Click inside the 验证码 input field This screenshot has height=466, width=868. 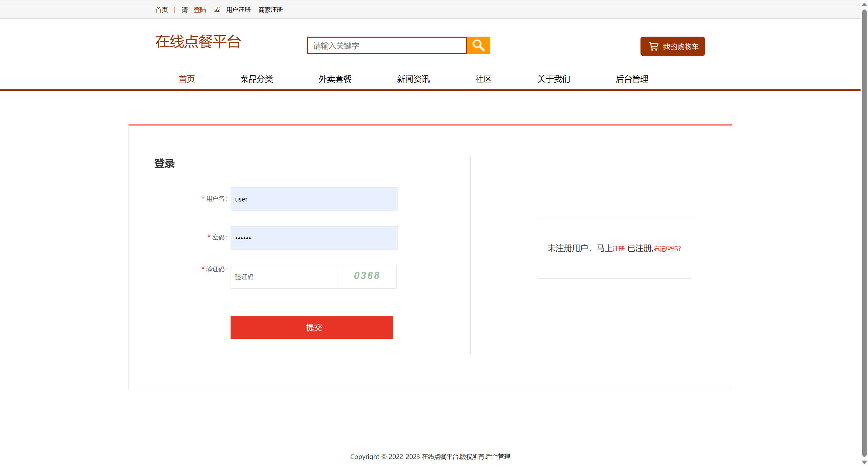coord(283,276)
